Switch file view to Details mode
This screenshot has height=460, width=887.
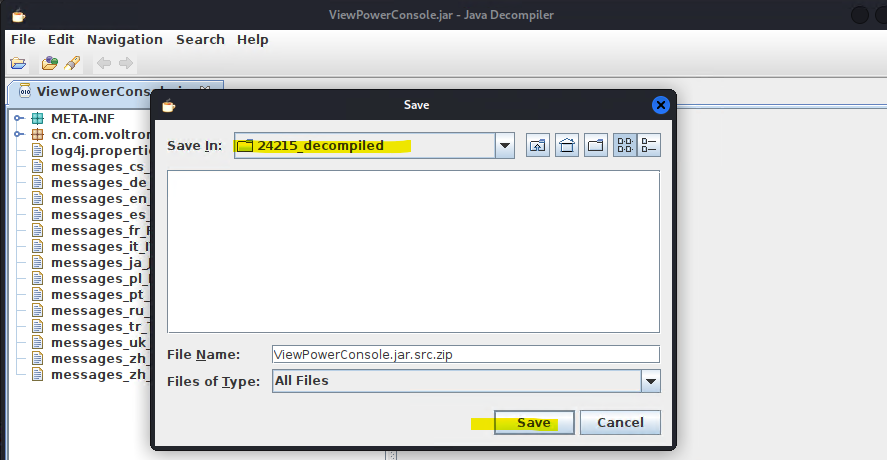pyautogui.click(x=649, y=146)
